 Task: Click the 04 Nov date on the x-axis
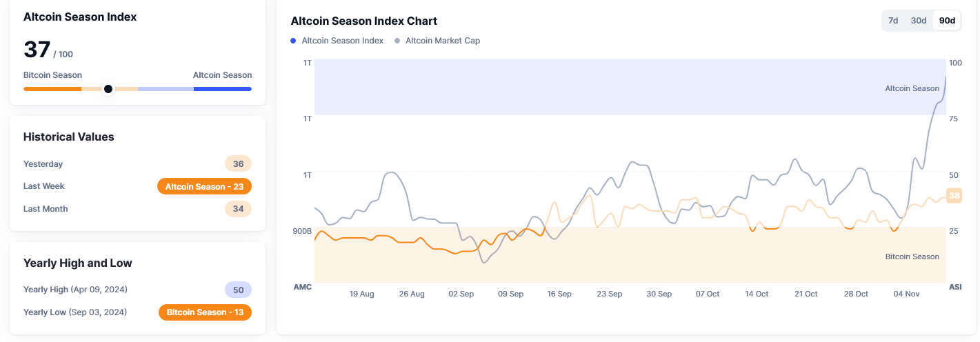coord(906,294)
